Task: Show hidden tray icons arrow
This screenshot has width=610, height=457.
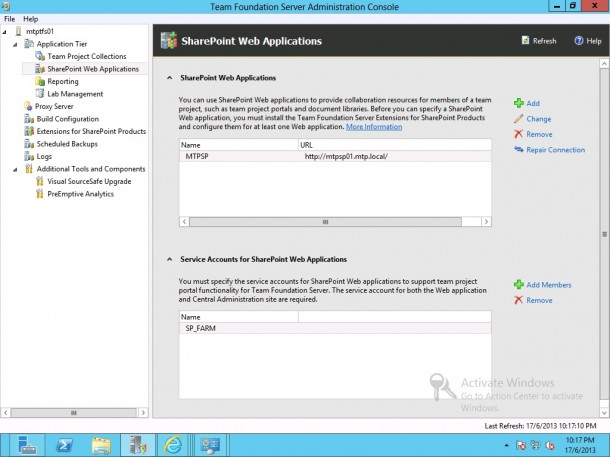Action: pos(506,445)
